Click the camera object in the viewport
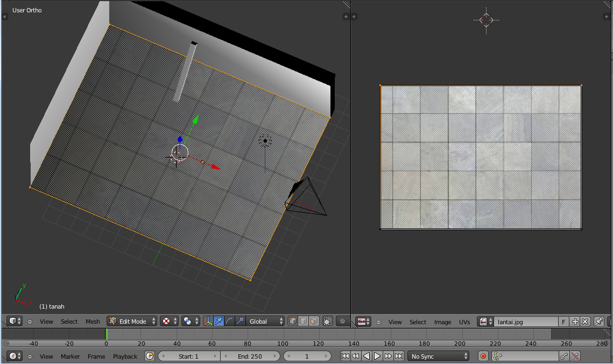 (306, 196)
